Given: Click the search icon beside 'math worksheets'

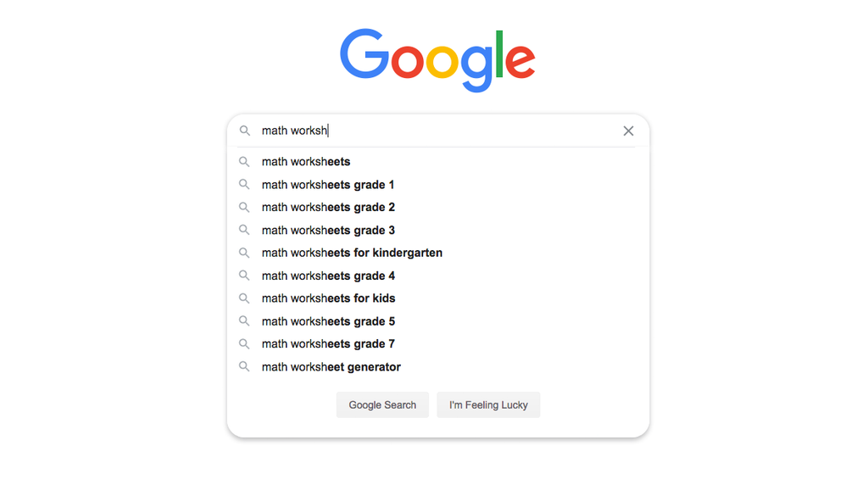Looking at the screenshot, I should click(x=245, y=161).
